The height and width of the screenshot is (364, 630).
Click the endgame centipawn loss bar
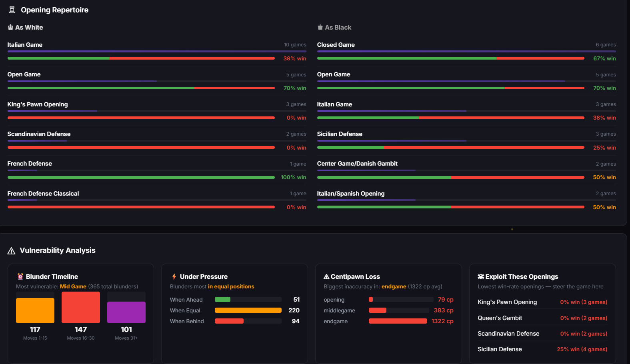398,321
